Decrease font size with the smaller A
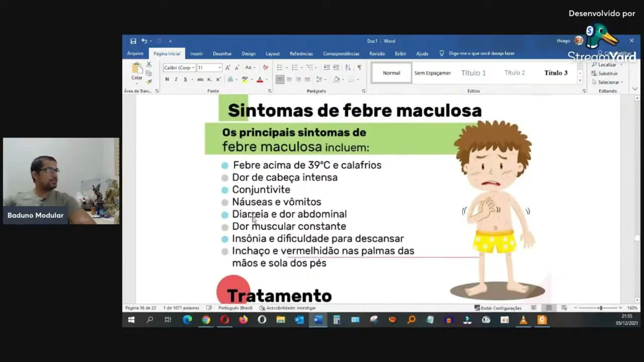Image resolution: width=644 pixels, height=362 pixels. pos(236,68)
